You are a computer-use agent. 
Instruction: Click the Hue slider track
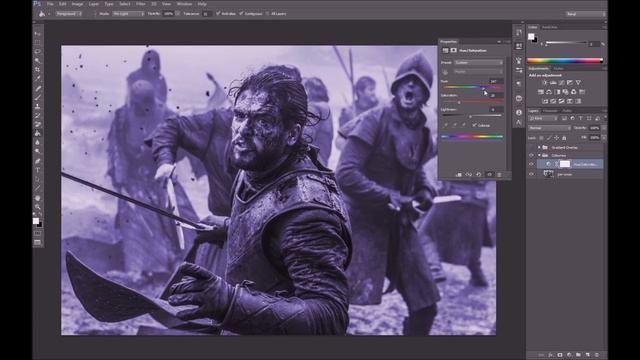tap(473, 87)
